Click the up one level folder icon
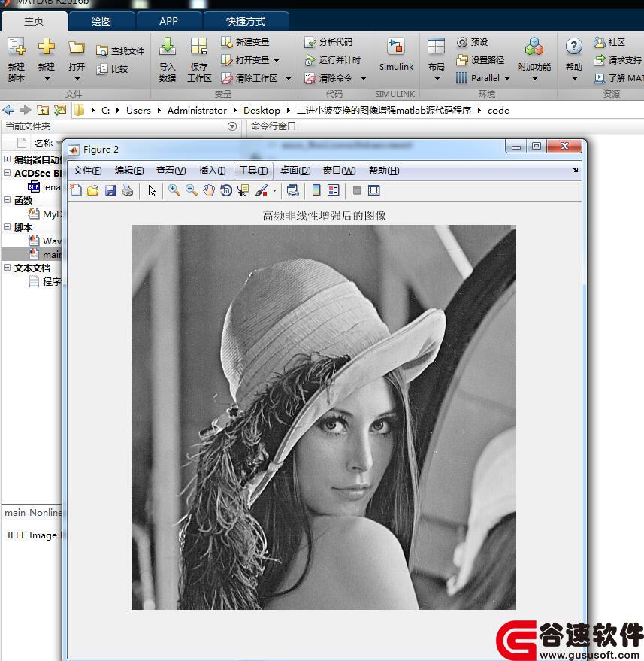Screen dimensions: 644x661 43,110
